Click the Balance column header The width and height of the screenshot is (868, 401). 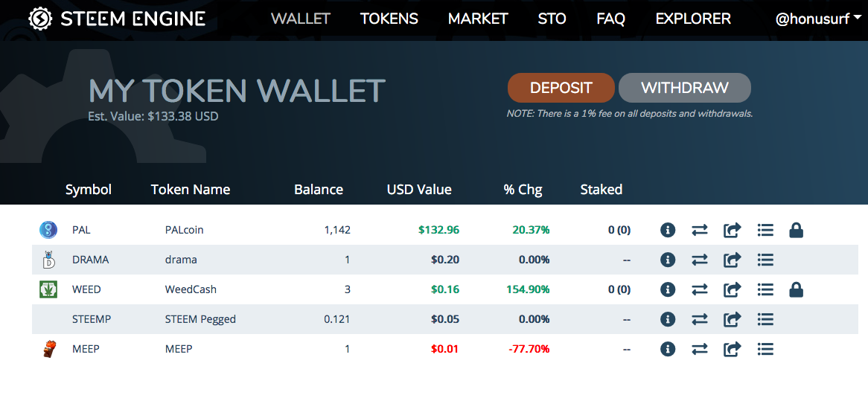pos(319,190)
